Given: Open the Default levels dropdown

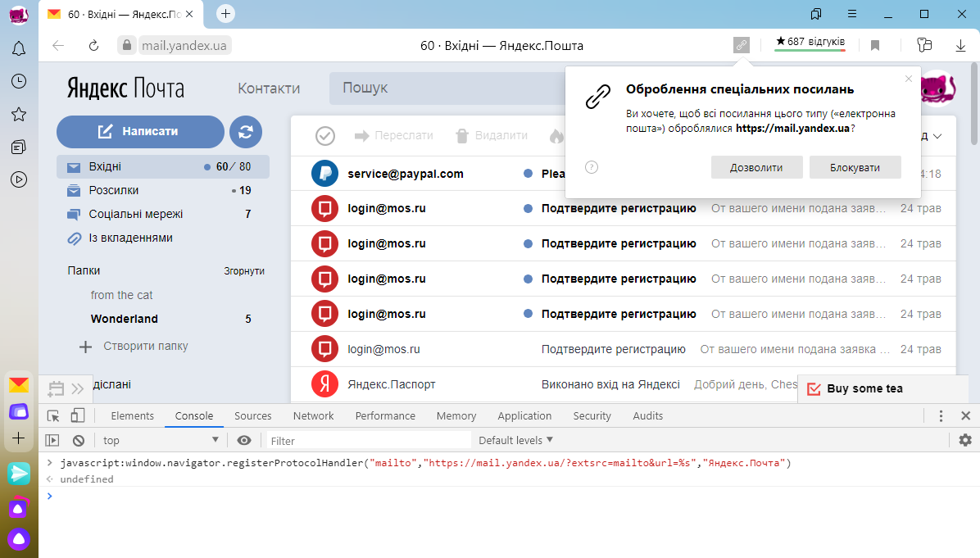Looking at the screenshot, I should 515,441.
